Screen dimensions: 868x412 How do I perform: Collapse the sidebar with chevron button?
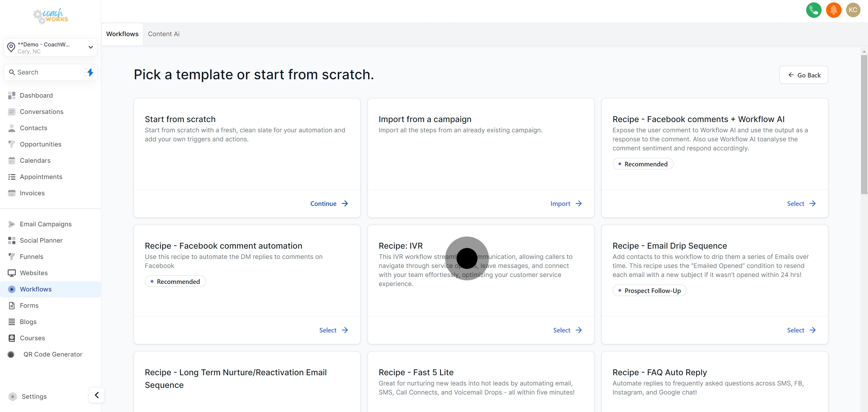[97, 395]
